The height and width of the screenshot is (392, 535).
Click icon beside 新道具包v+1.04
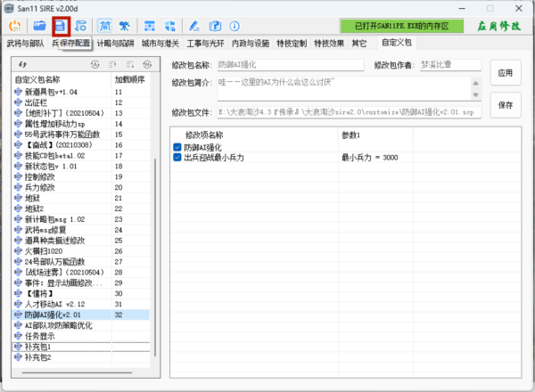tap(18, 92)
